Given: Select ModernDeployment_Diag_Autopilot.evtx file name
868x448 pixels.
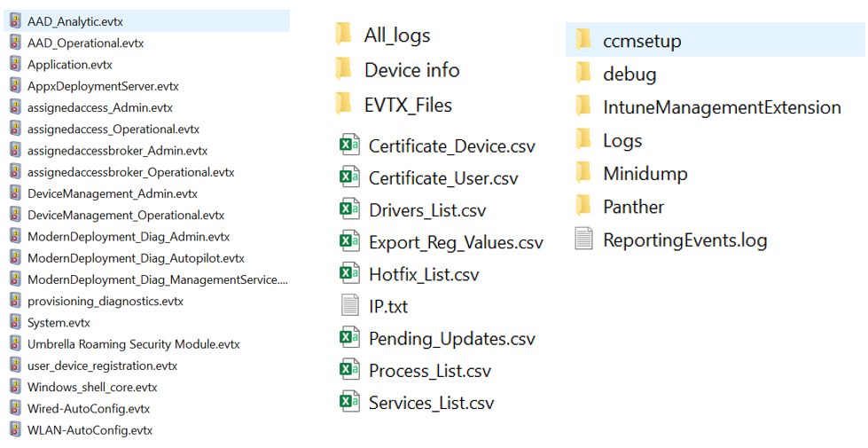Looking at the screenshot, I should coord(137,259).
